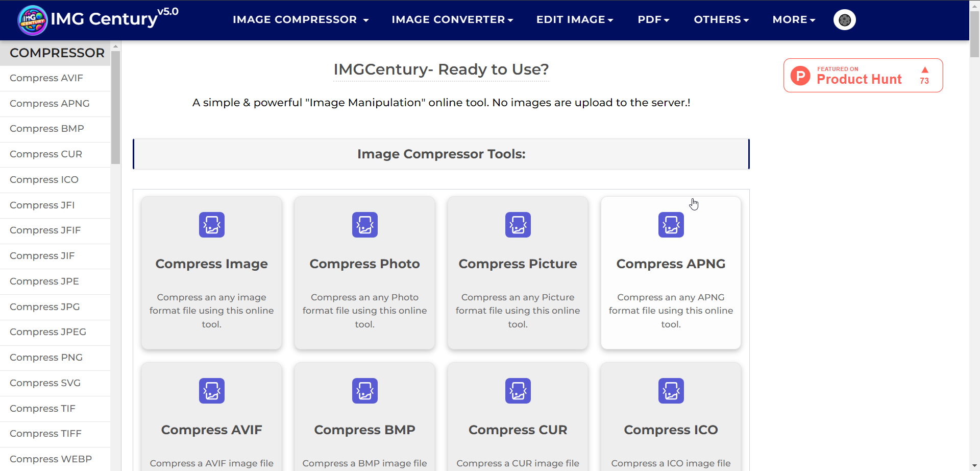Click the Compress AVIF card icon

click(x=212, y=391)
